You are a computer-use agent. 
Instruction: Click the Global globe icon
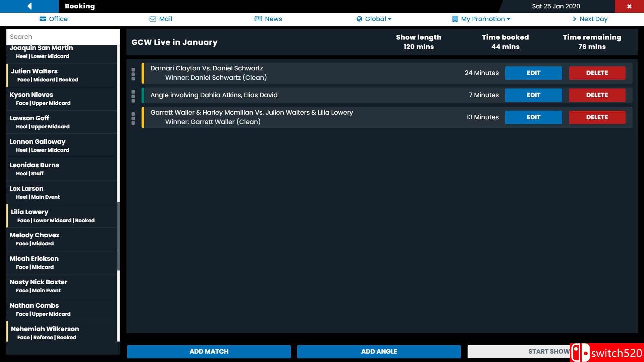pos(359,19)
